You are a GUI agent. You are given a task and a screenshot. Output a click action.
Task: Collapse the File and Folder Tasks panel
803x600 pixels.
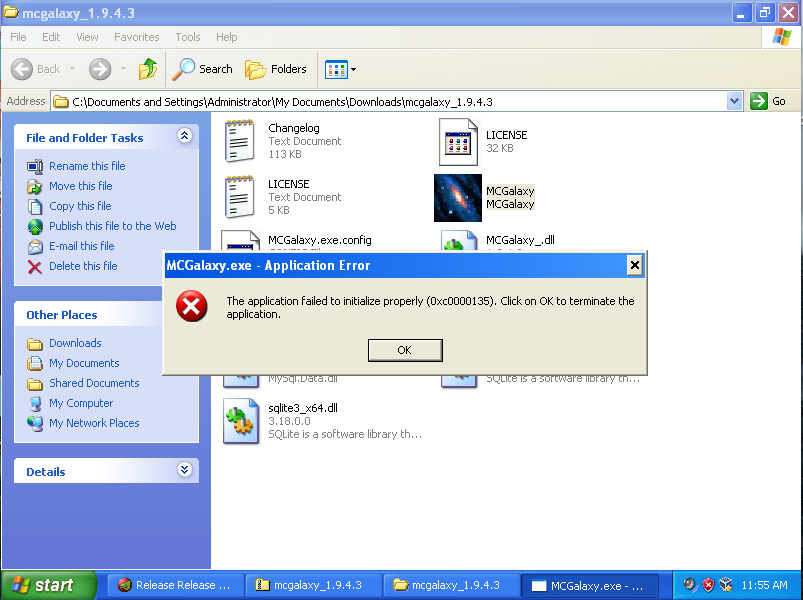[184, 136]
